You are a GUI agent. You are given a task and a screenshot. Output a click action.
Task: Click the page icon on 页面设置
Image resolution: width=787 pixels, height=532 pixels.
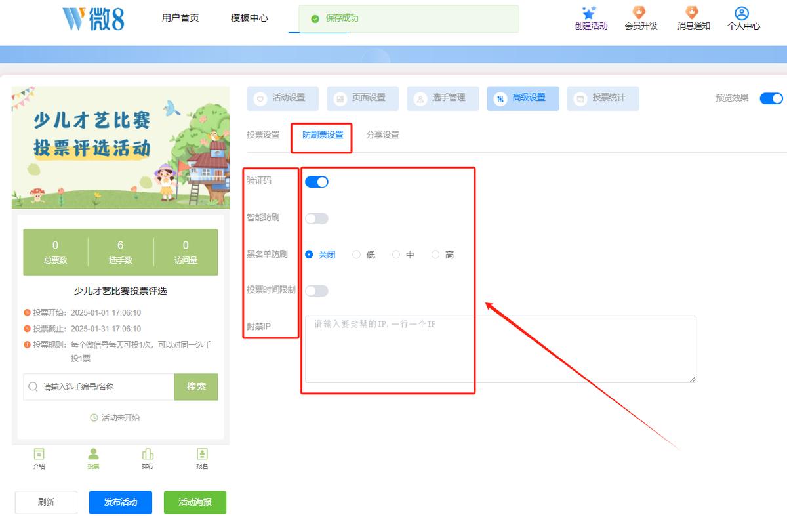click(x=340, y=99)
